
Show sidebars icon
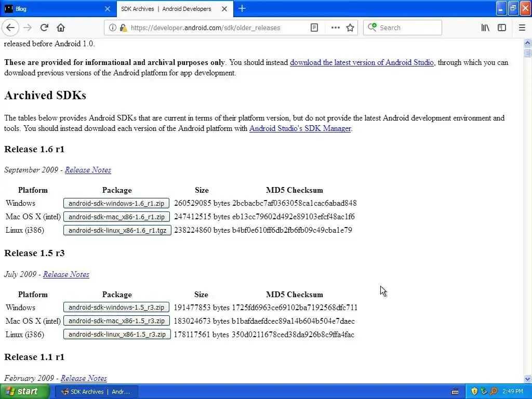[x=502, y=28]
